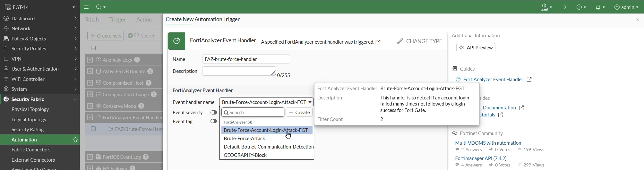Viewport: 644px width, 170px height.
Task: Check the FAZ-Brute-Force-Handler trigger checkbox
Action: [93, 129]
